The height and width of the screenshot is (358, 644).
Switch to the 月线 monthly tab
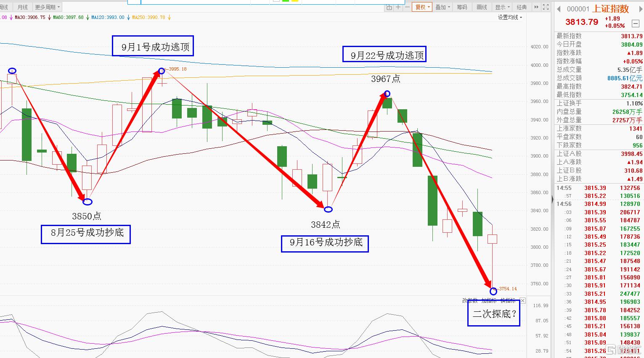click(22, 7)
